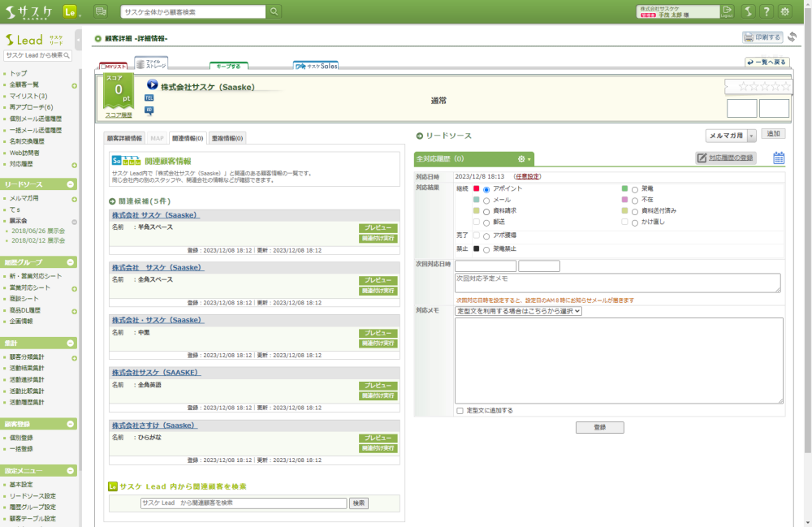Click the Le product switcher icon
This screenshot has width=812, height=527.
(x=71, y=11)
